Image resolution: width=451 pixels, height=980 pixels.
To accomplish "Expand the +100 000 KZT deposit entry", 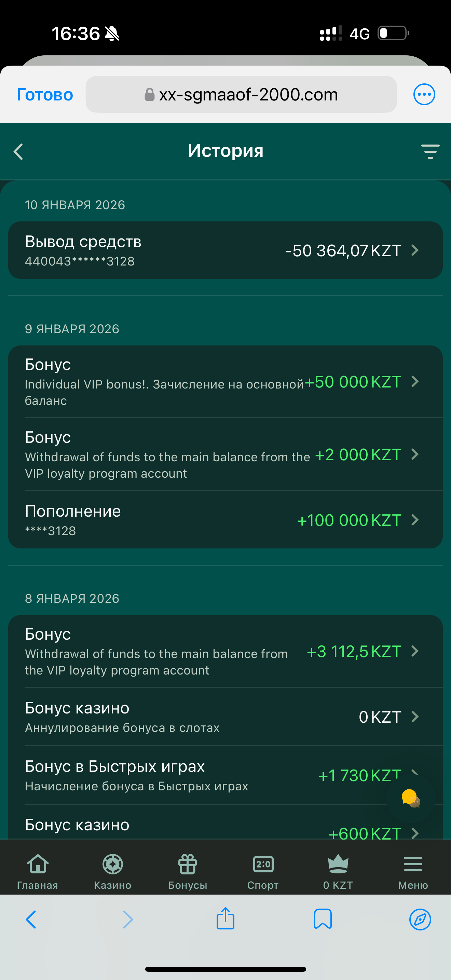I will coord(415,520).
